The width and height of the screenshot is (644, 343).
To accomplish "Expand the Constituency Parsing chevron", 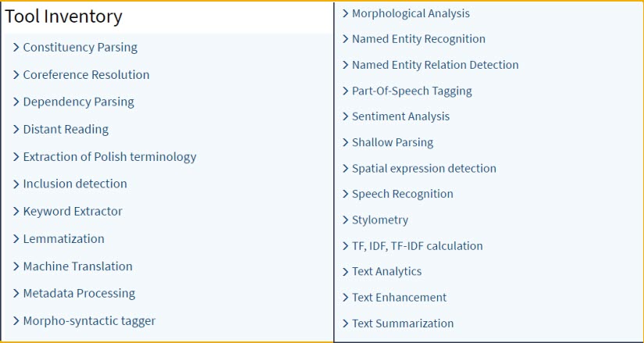I will point(16,48).
